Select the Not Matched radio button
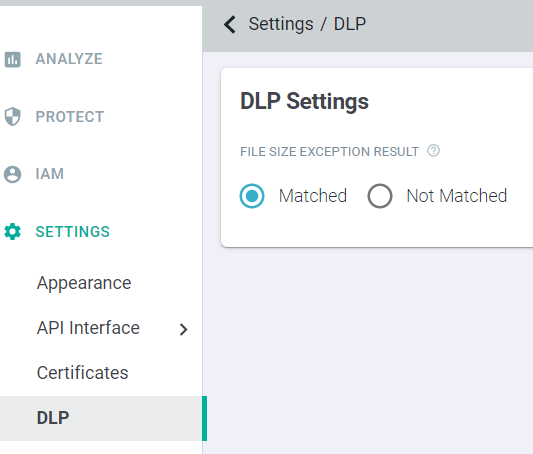The height and width of the screenshot is (454, 533). click(x=380, y=196)
